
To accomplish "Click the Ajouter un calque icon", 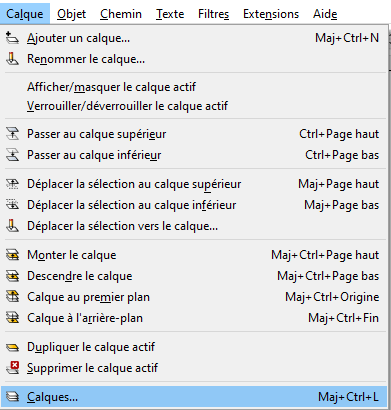I will (x=12, y=38).
